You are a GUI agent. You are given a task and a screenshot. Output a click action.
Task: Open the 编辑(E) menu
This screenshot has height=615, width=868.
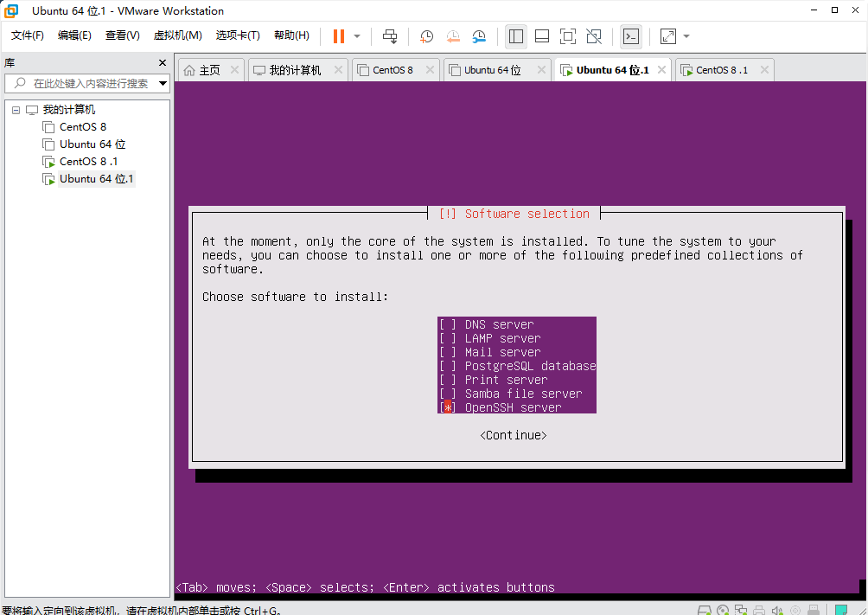[x=74, y=35]
